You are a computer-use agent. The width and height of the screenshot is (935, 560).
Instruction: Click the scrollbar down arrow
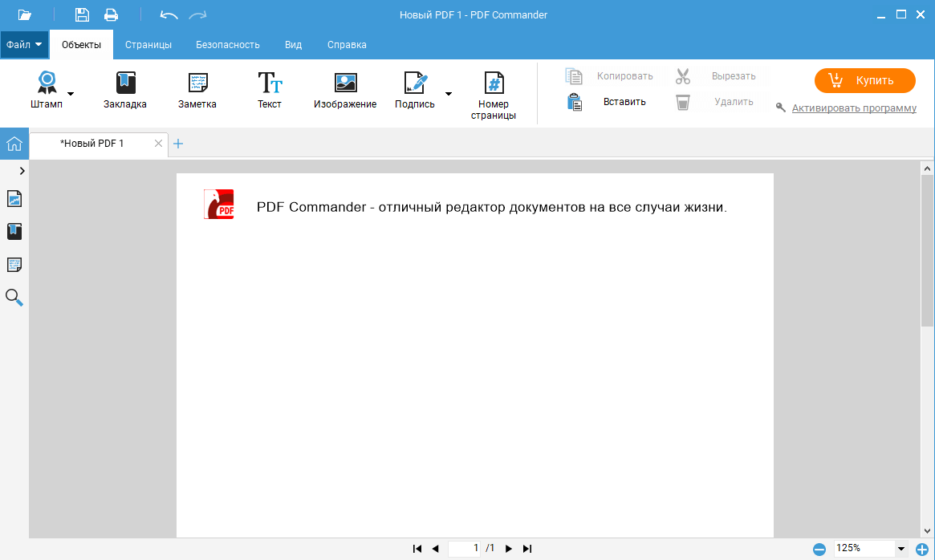[927, 531]
